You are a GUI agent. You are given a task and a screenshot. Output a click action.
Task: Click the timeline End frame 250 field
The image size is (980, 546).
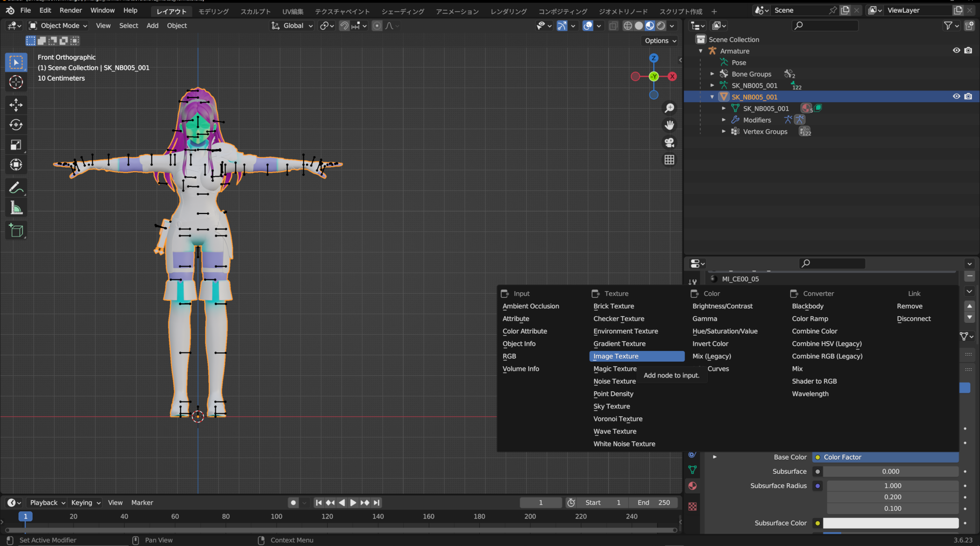coord(654,503)
